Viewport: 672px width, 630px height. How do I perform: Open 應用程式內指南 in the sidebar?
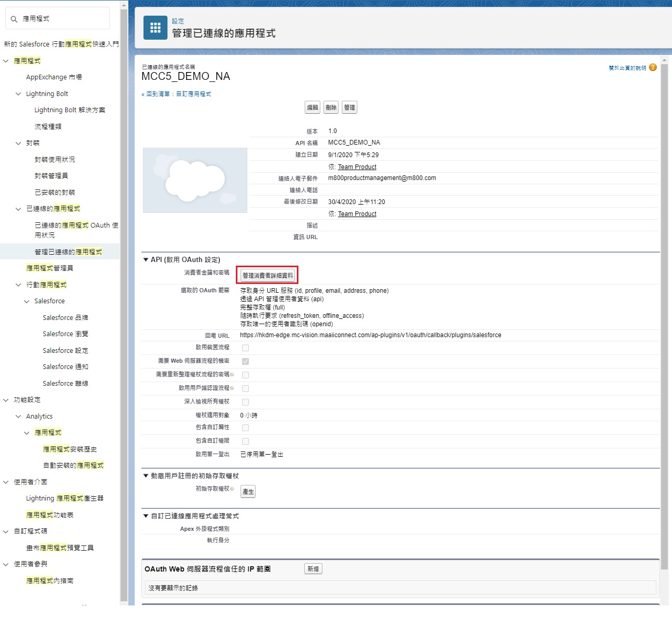pos(50,581)
